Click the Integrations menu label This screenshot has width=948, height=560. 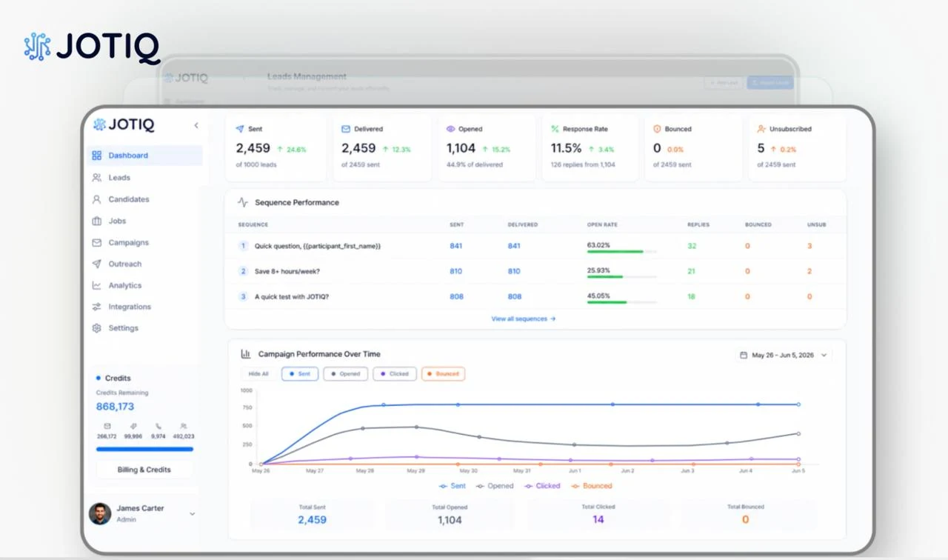[x=130, y=307]
